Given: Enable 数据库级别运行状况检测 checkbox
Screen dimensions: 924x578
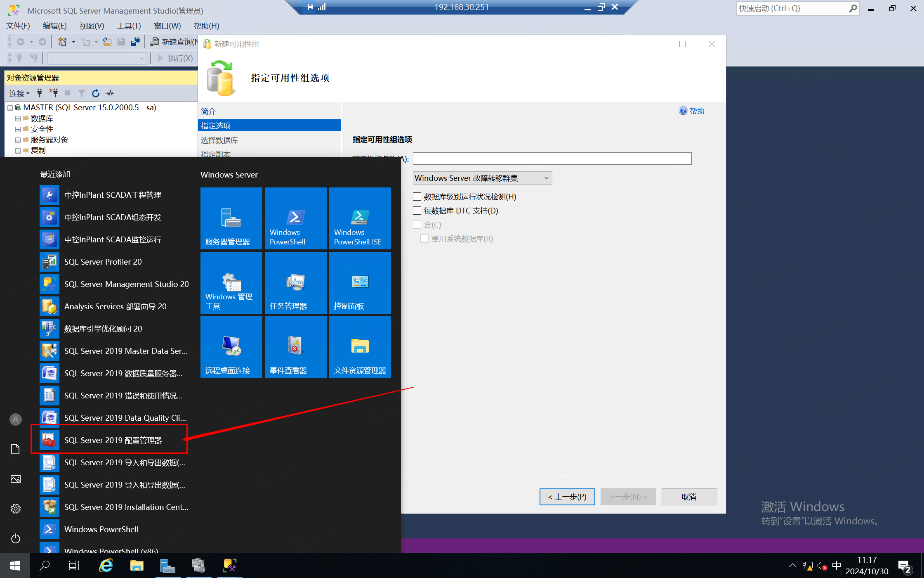Looking at the screenshot, I should pyautogui.click(x=417, y=197).
